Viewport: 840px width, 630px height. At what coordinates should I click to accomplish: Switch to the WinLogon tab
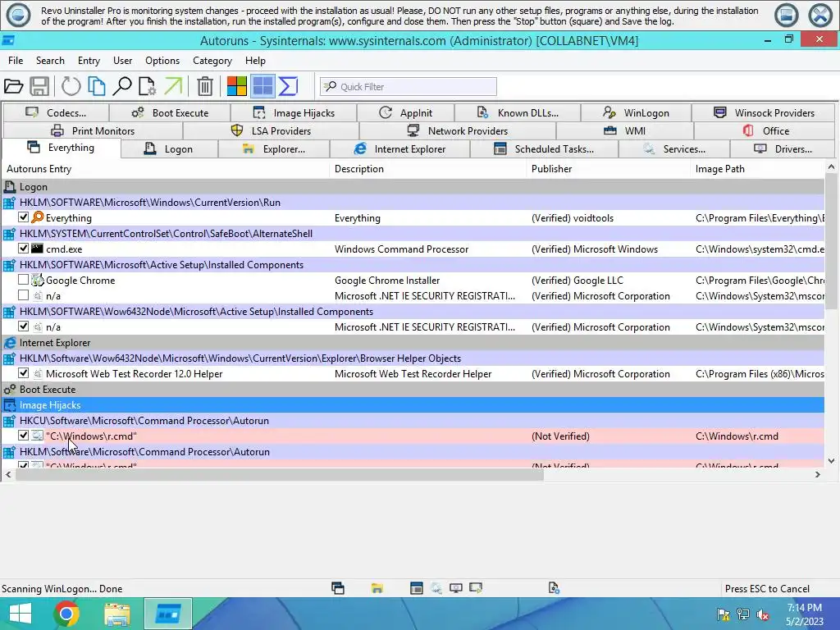tap(636, 112)
